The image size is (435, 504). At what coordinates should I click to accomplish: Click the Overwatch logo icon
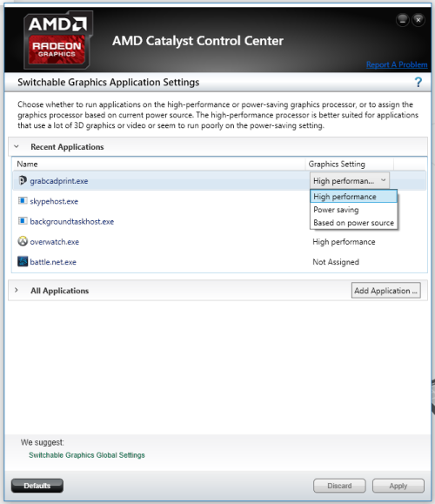23,241
